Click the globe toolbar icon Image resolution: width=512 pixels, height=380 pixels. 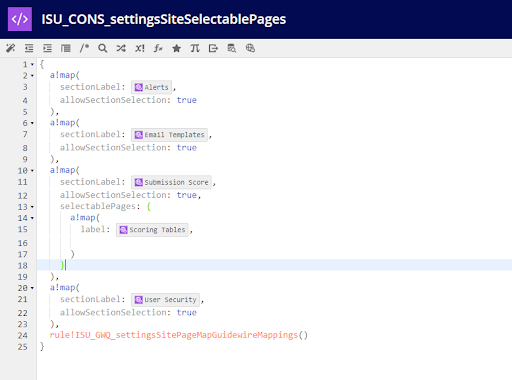[x=250, y=48]
